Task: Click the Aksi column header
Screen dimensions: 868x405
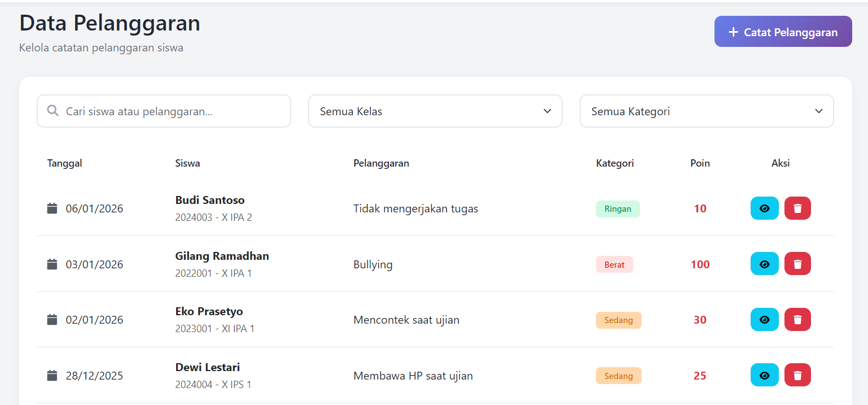Action: pos(781,163)
